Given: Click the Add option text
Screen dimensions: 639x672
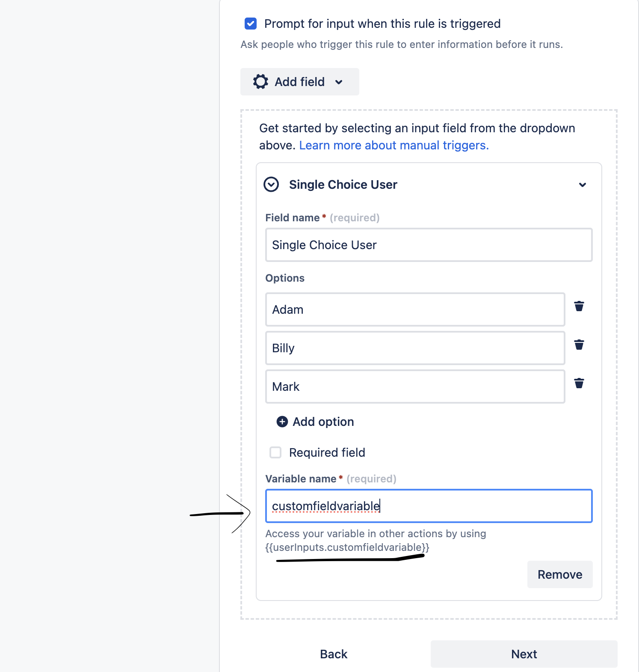Looking at the screenshot, I should pyautogui.click(x=323, y=422).
